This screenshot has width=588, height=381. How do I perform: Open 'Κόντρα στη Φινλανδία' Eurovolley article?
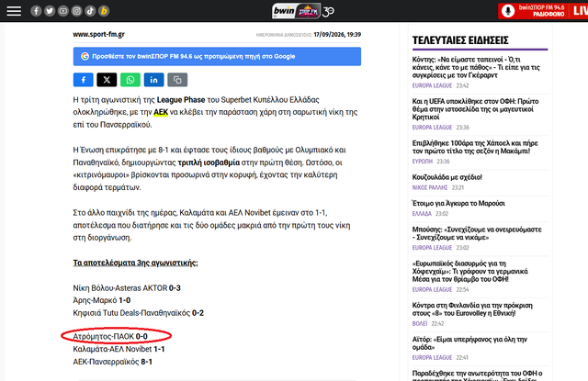[x=472, y=309]
